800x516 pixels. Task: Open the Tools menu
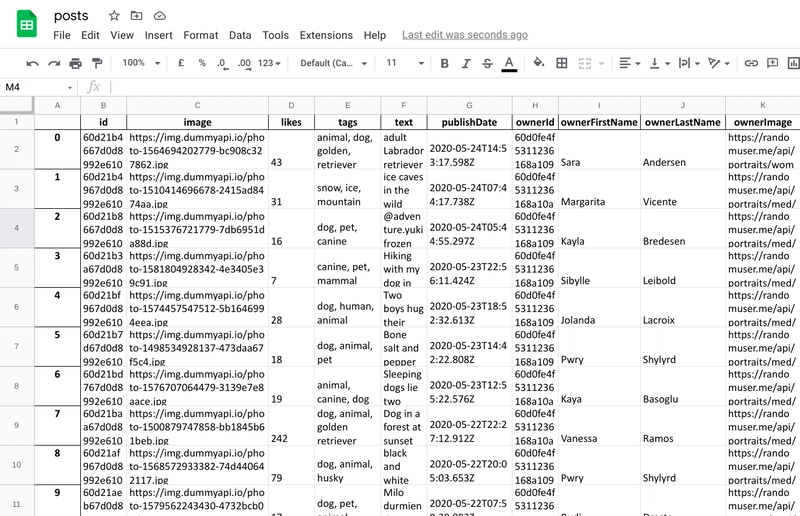click(x=276, y=35)
